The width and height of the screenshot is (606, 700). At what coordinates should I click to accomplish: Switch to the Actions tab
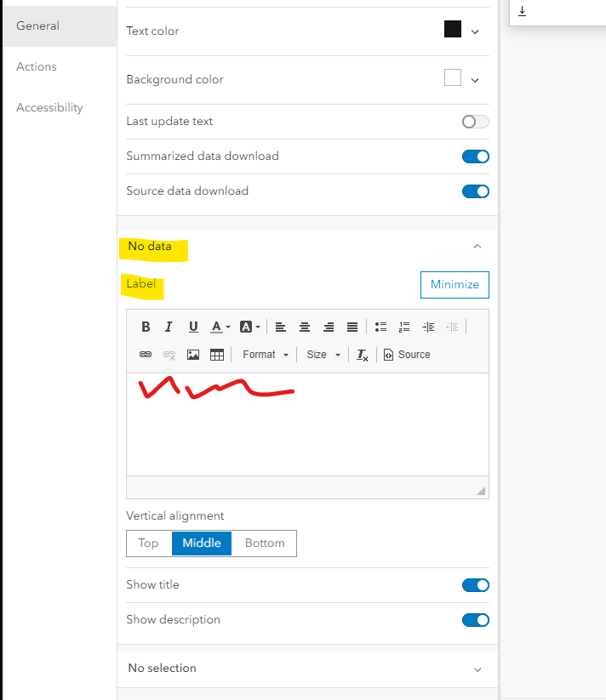[x=37, y=66]
